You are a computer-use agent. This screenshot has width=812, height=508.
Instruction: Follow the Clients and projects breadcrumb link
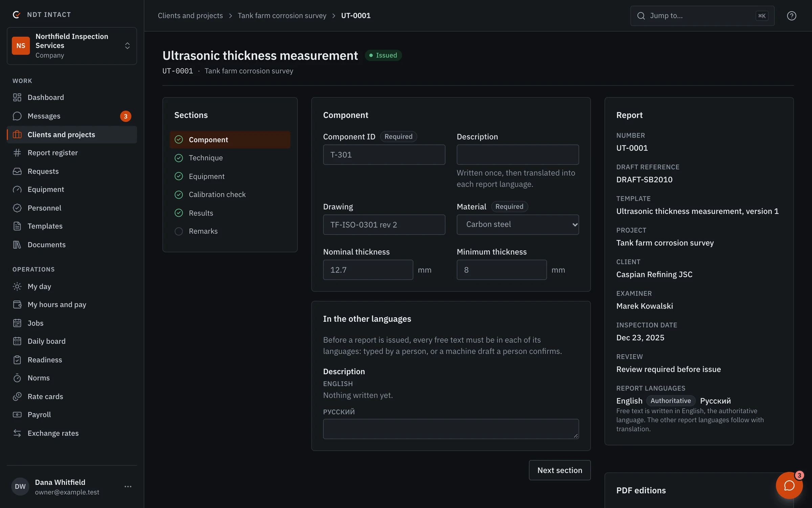(190, 16)
